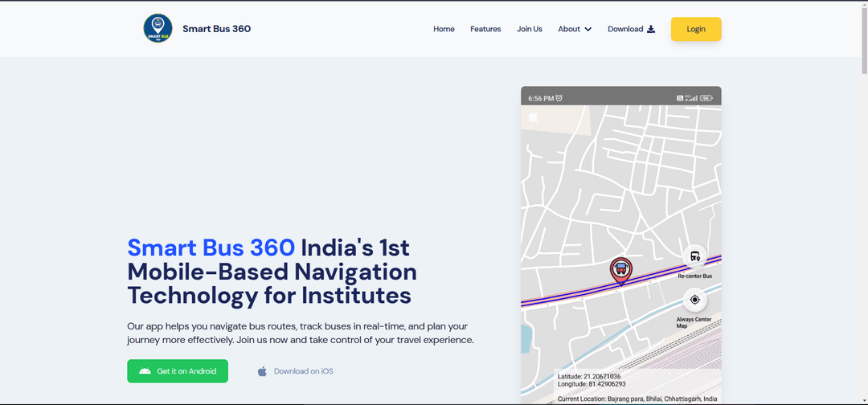Image resolution: width=868 pixels, height=405 pixels.
Task: Open the Features menu item
Action: (485, 29)
